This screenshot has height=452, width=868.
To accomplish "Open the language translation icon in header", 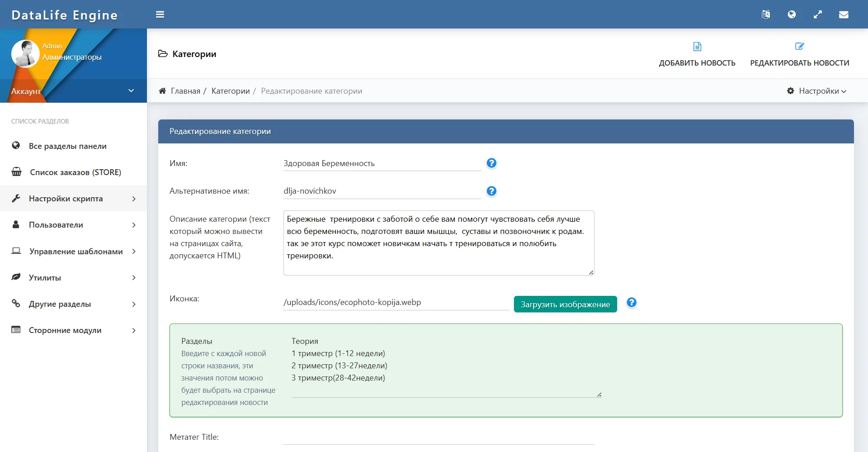I will pos(765,14).
